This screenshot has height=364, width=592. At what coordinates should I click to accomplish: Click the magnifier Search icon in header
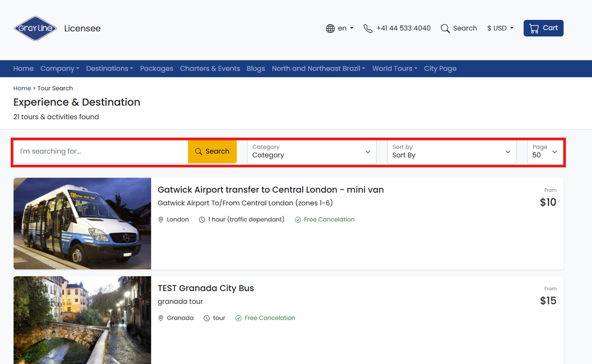445,28
